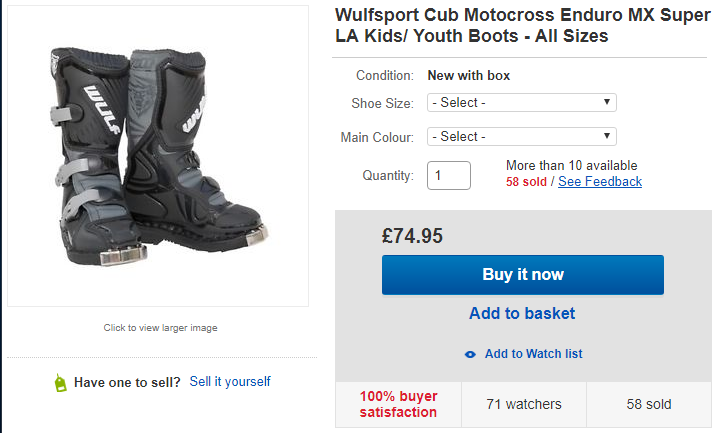
Task: Click the watch list eye icon
Action: 470,354
